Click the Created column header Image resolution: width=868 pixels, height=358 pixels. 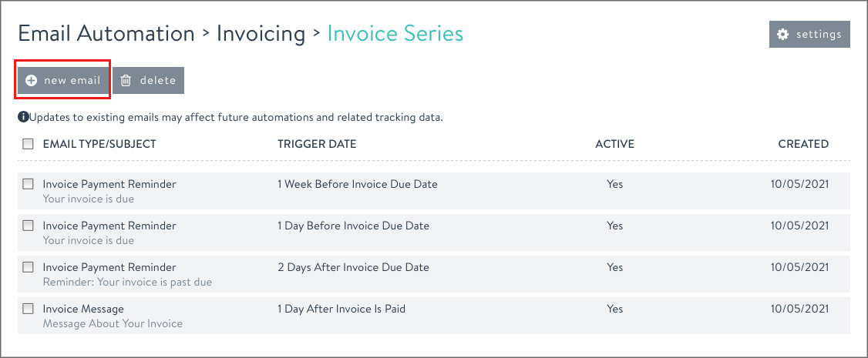(x=802, y=144)
